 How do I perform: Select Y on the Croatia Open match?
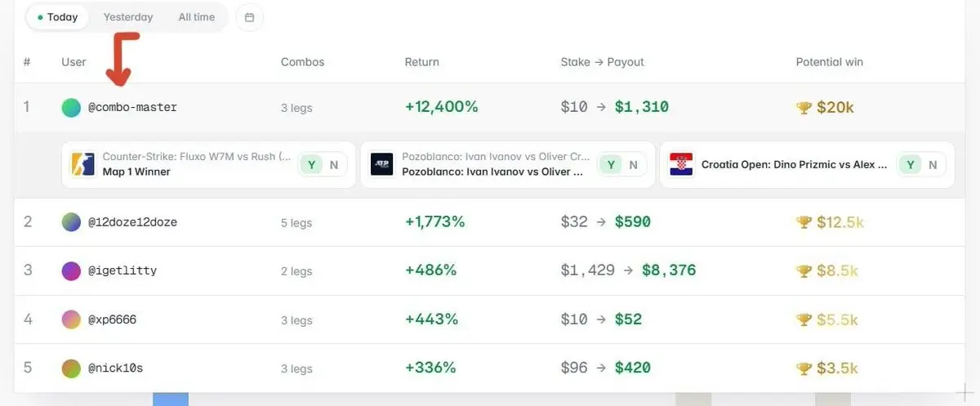(910, 164)
